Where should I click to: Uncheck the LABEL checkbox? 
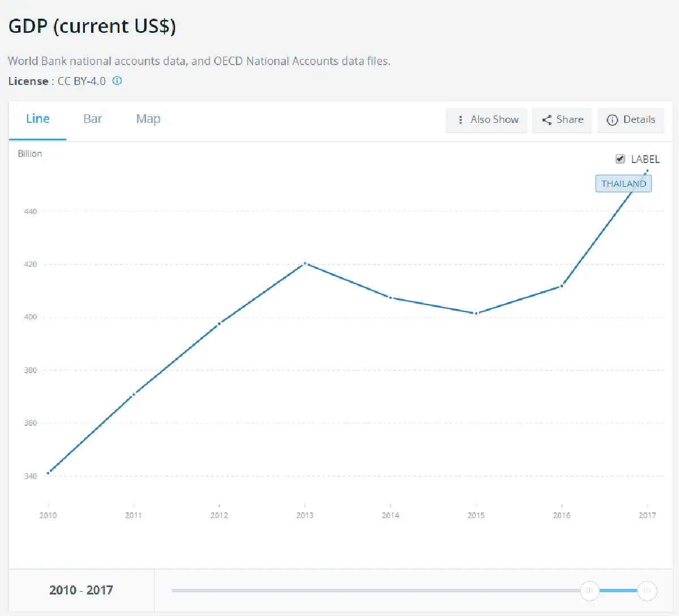620,159
